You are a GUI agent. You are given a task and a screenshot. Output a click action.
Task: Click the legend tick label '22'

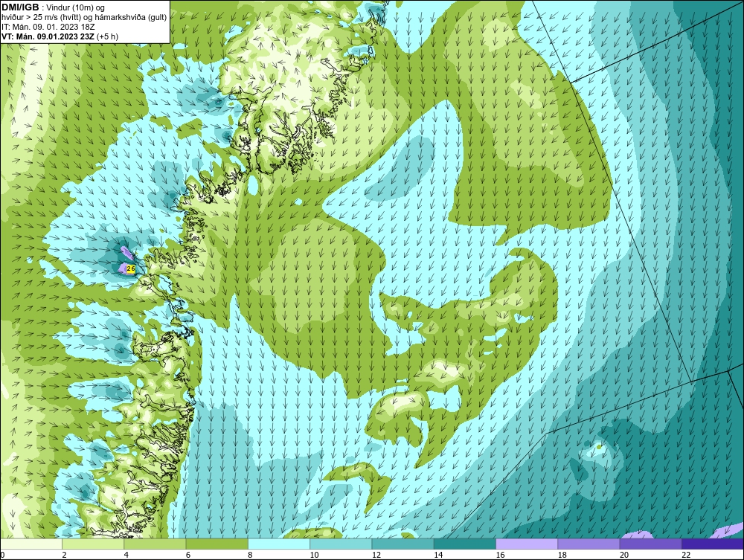(686, 556)
